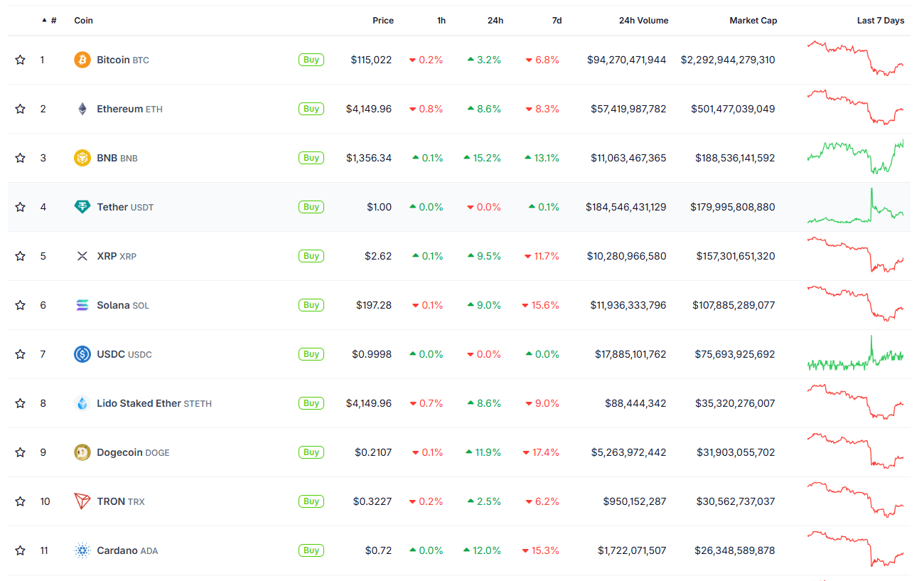Screen dimensions: 924x581
Task: Sort by the 7d change column header
Action: (557, 21)
